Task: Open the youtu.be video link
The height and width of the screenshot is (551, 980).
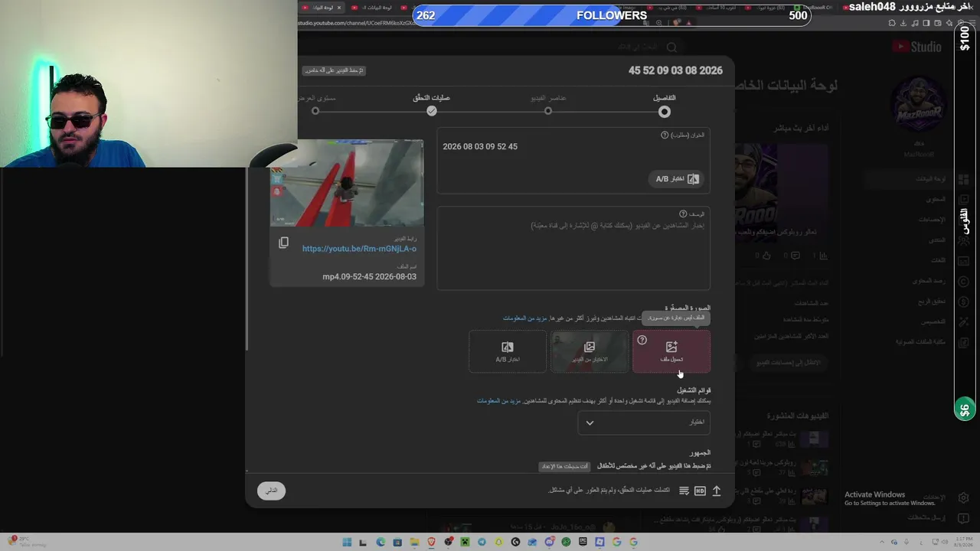Action: tap(359, 249)
